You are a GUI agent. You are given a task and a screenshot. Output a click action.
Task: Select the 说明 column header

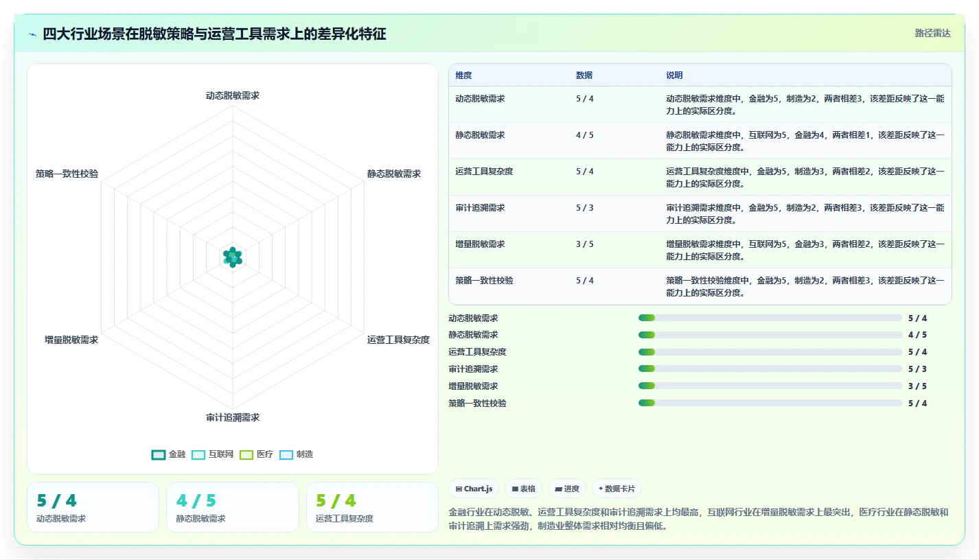tap(674, 75)
